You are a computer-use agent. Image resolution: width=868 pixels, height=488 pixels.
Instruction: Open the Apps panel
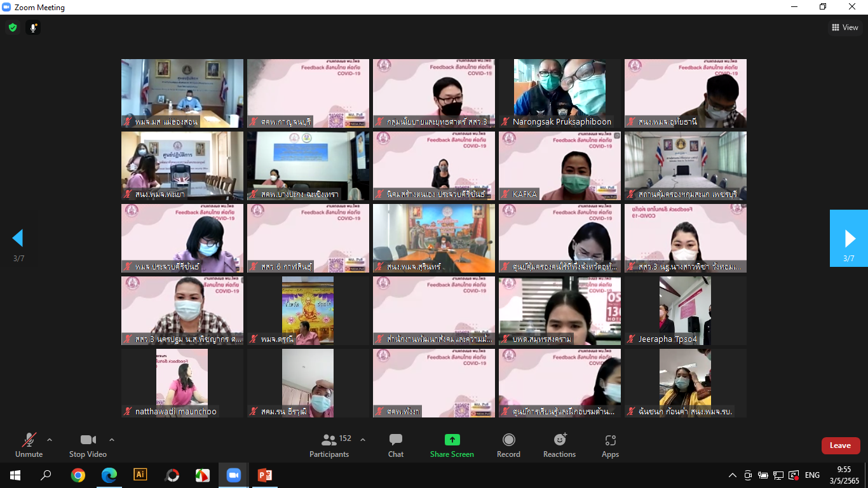pyautogui.click(x=610, y=445)
